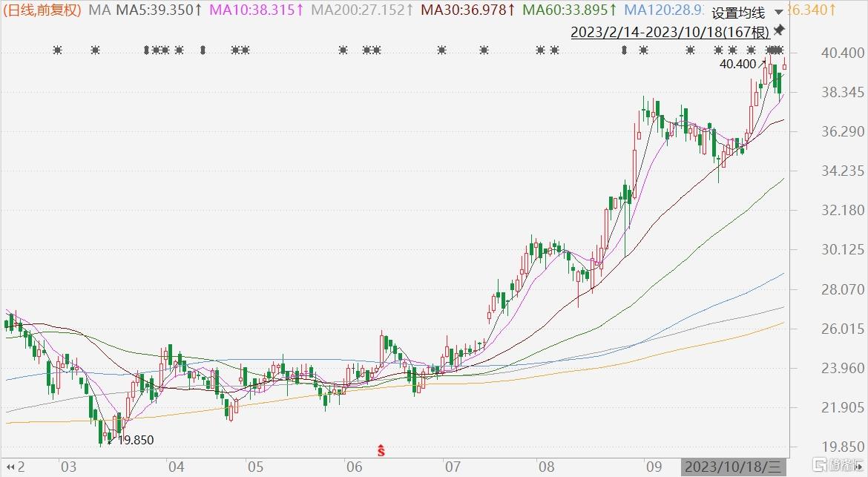This screenshot has width=868, height=477.
Task: Open the 设置均线 dropdown arrow
Action: click(779, 12)
